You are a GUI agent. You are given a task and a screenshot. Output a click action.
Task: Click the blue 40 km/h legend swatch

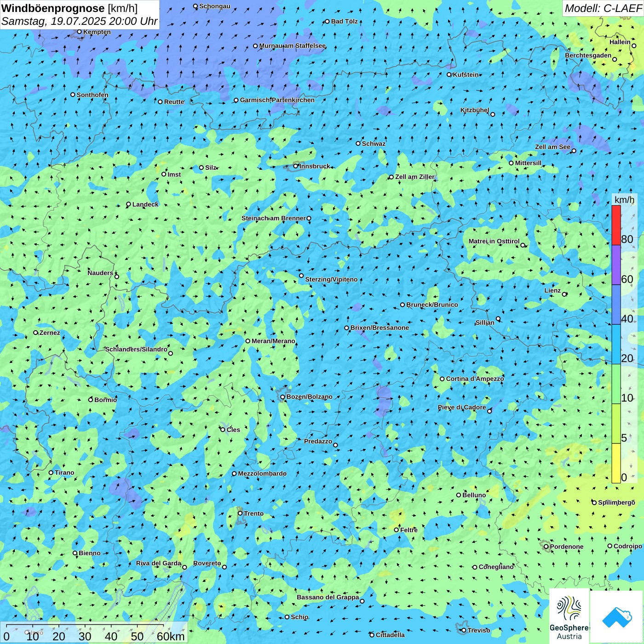pyautogui.click(x=616, y=305)
